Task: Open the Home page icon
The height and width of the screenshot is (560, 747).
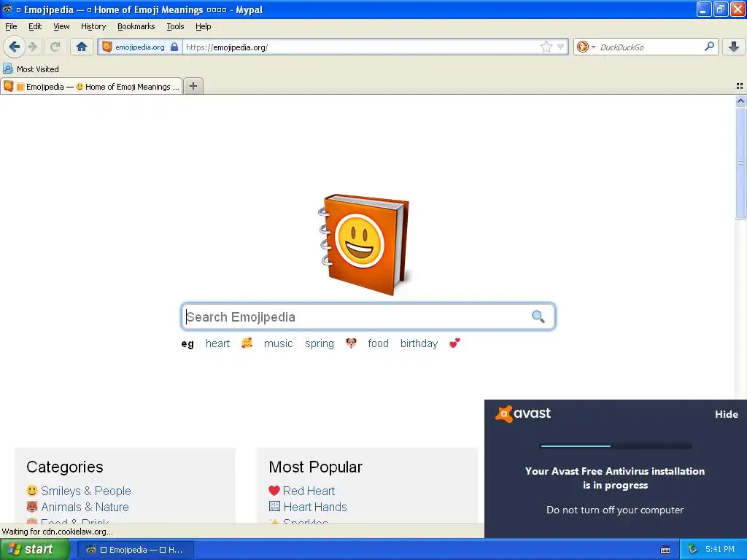Action: coord(82,47)
